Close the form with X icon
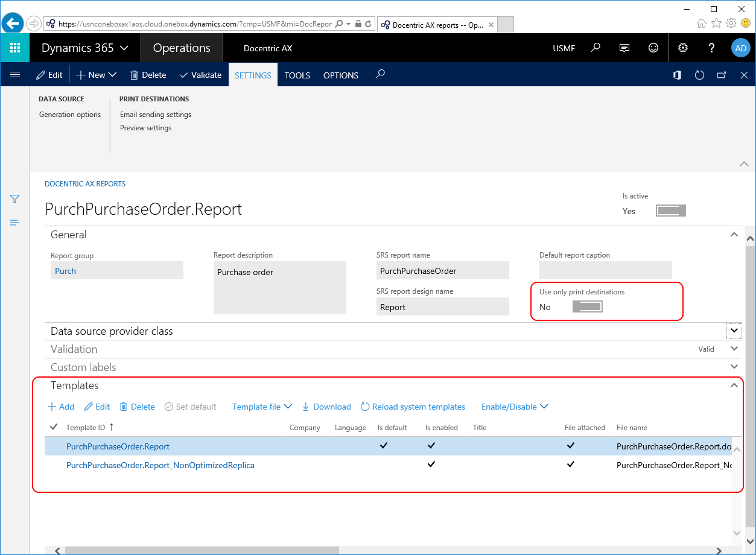756x555 pixels. tap(744, 75)
